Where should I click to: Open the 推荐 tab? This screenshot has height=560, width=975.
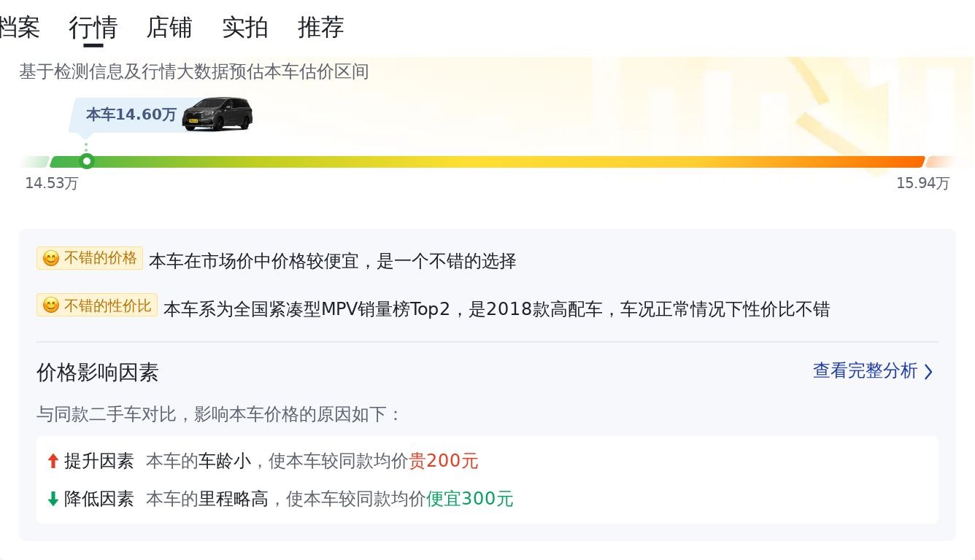pos(320,28)
